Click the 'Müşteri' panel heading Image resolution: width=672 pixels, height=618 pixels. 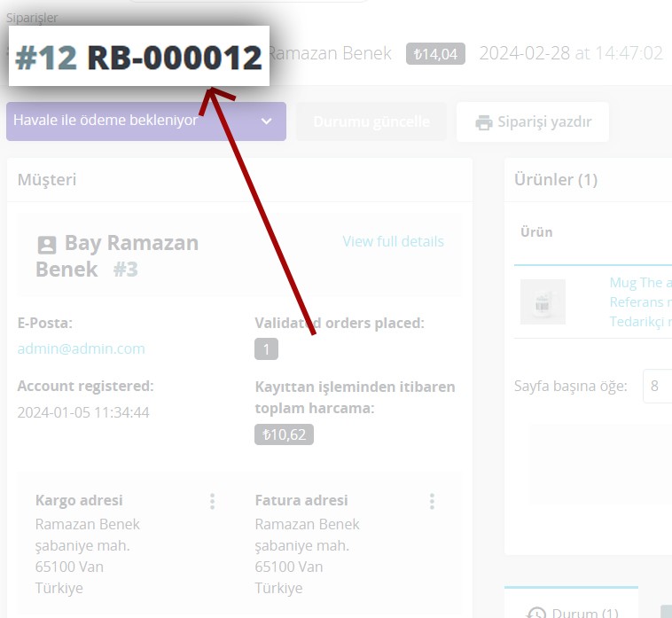[47, 180]
